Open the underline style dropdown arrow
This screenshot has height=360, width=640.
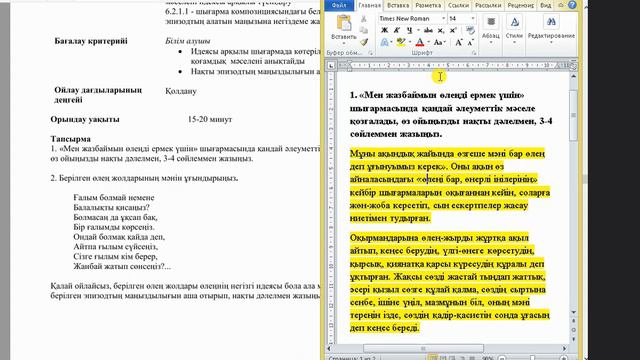click(418, 30)
